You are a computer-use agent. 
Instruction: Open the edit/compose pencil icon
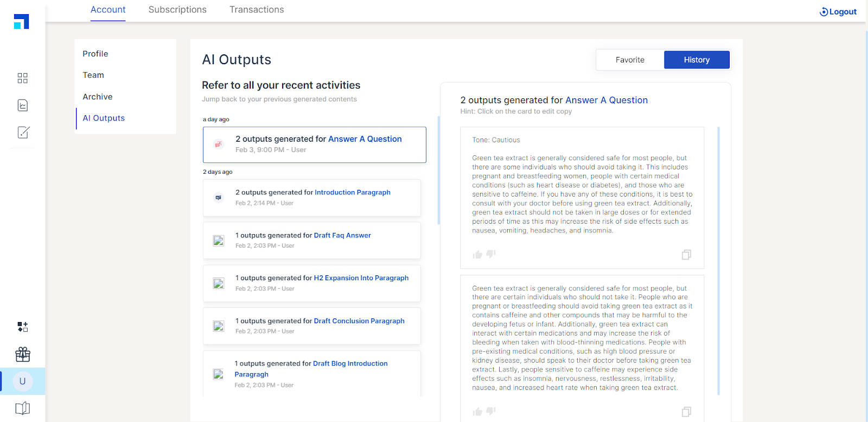point(23,133)
